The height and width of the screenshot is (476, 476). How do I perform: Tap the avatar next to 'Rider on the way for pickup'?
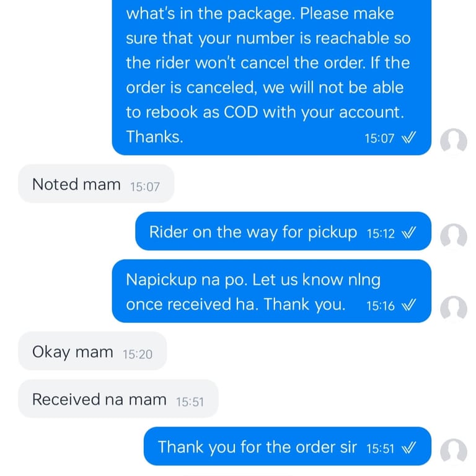[x=454, y=237]
